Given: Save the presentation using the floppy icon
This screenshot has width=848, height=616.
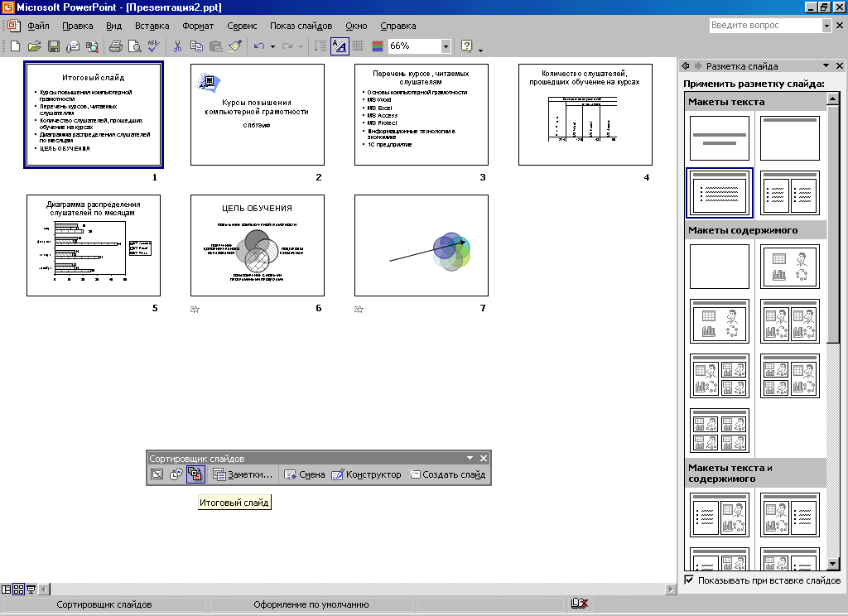Looking at the screenshot, I should (x=54, y=46).
